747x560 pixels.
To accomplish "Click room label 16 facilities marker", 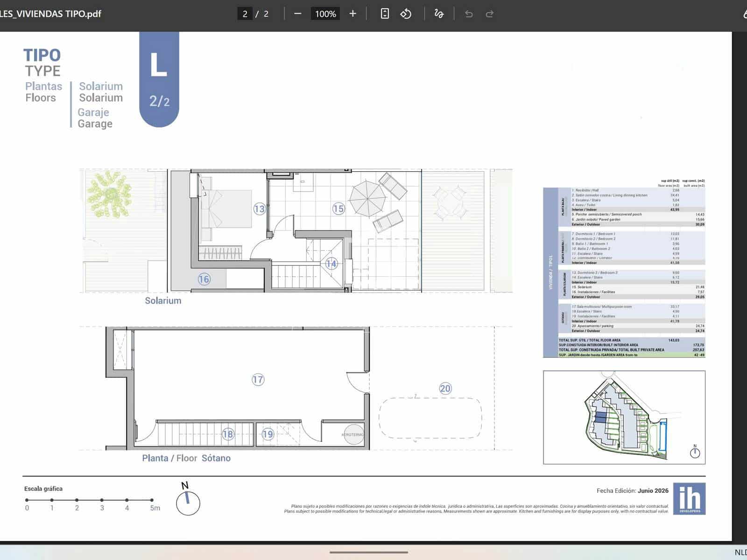I will [x=204, y=279].
